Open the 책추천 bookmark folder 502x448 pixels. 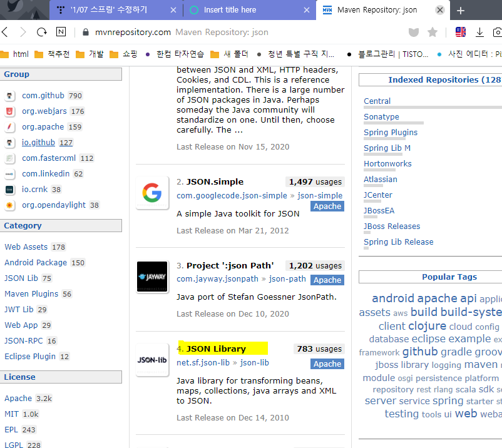pos(52,54)
